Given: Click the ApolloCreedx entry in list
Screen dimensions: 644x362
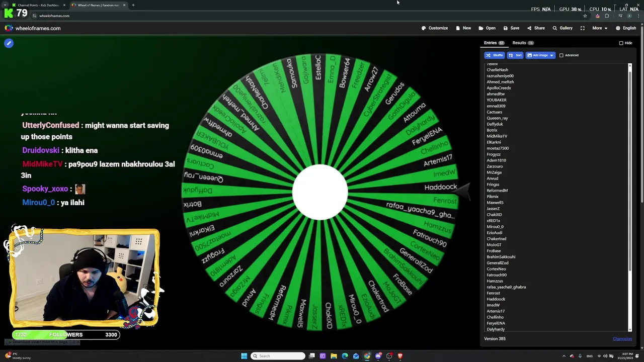Looking at the screenshot, I should pyautogui.click(x=499, y=88).
